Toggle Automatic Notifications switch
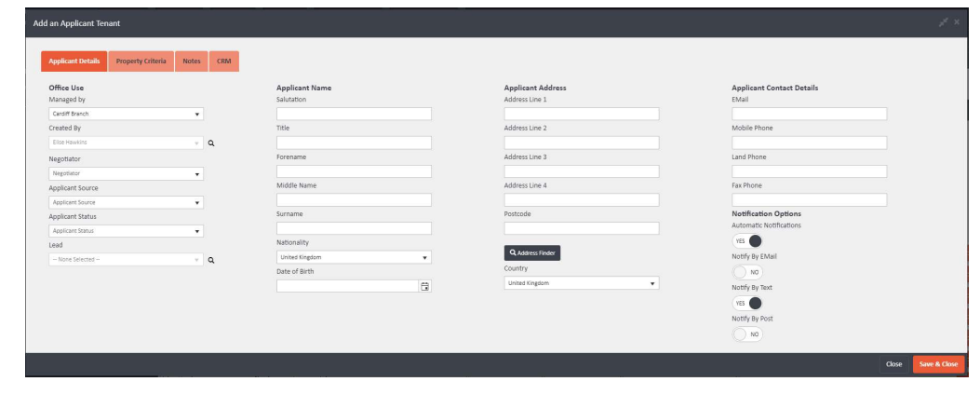This screenshot has width=980, height=395. point(747,241)
